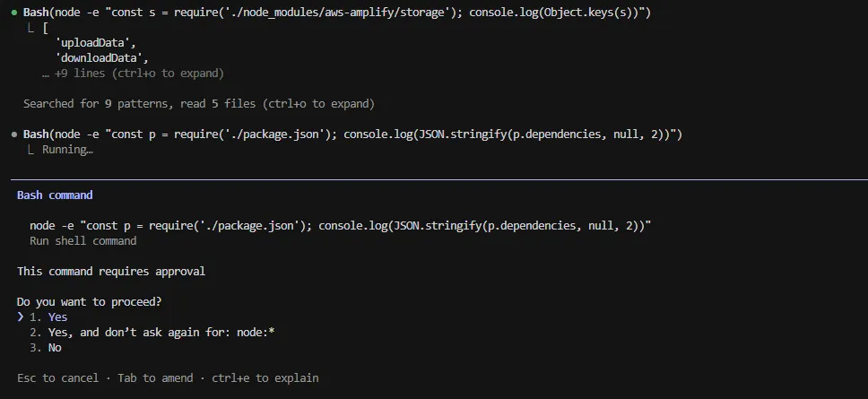The width and height of the screenshot is (868, 399).
Task: Click the 'uploadData' output line
Action: 94,43
